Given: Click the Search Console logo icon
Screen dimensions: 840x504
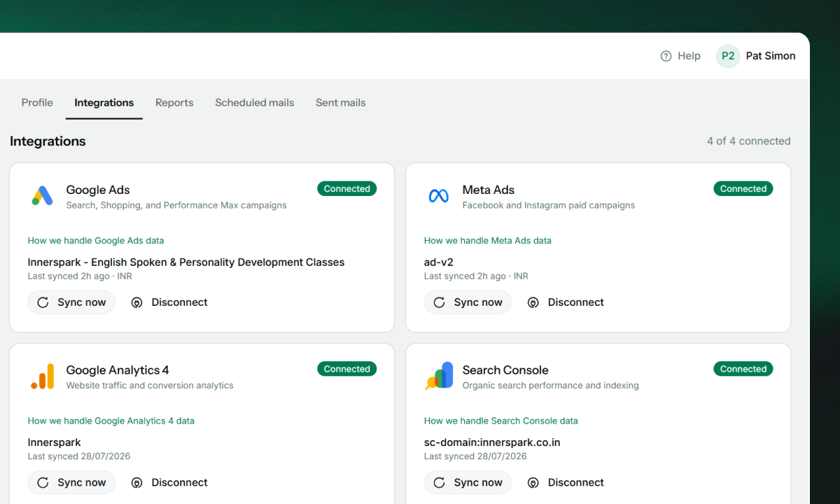Looking at the screenshot, I should [x=439, y=376].
